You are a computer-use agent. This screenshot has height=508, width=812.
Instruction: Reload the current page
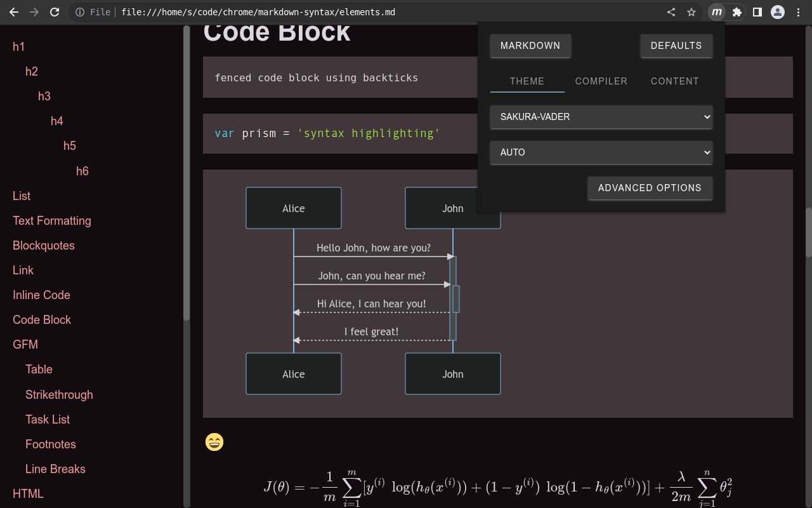54,11
